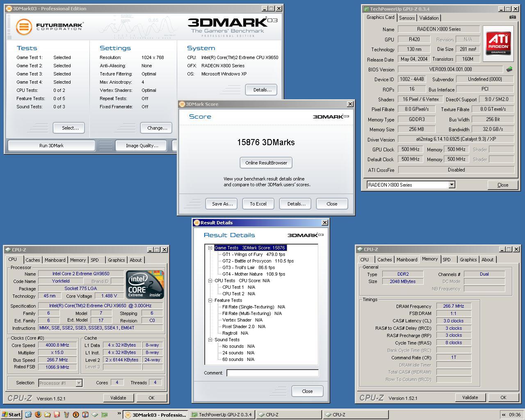
Task: Open About tab in right CPU-Z window
Action: (488, 260)
